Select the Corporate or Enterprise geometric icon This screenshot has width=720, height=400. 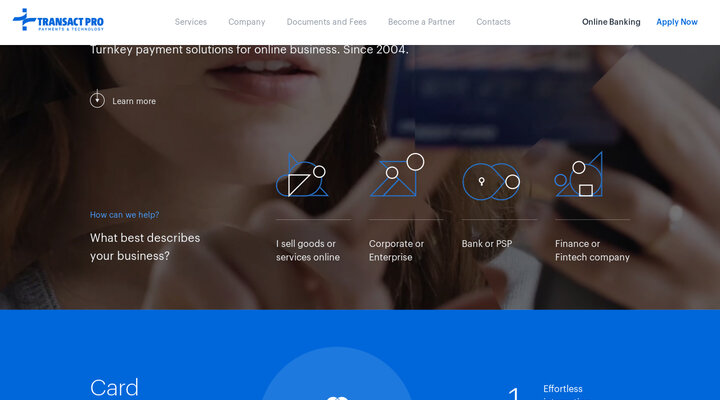pos(397,176)
